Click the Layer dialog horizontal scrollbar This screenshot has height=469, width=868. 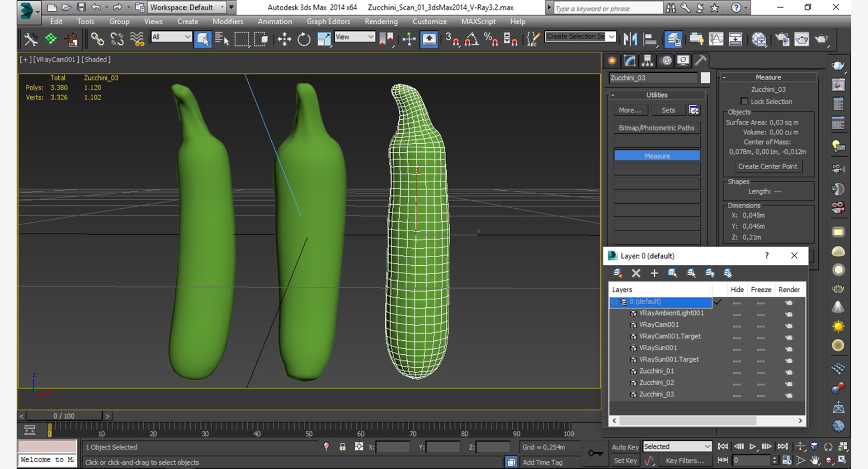click(x=688, y=421)
